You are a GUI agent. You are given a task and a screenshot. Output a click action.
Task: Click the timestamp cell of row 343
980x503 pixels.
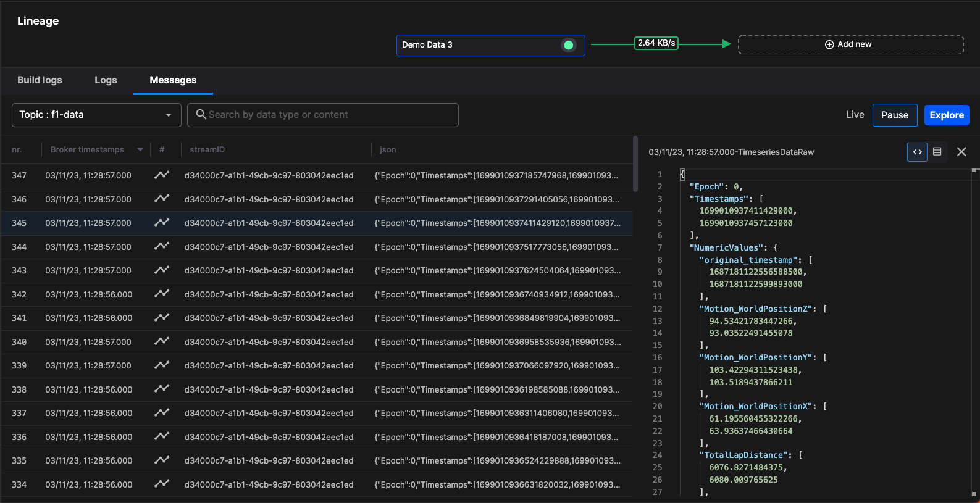[x=88, y=270]
